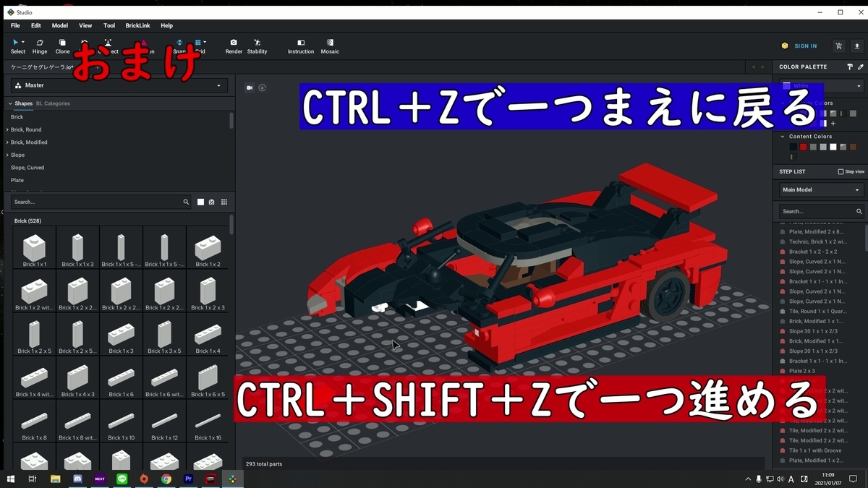
Task: Open the Main Model dropdown
Action: [821, 190]
